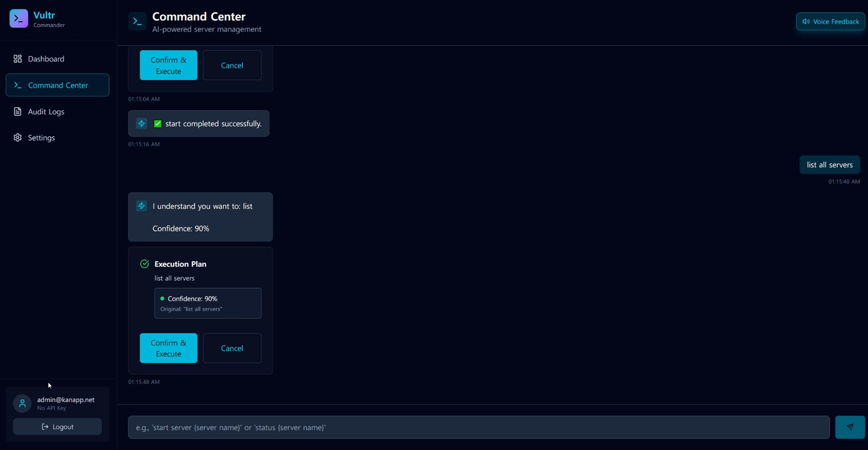This screenshot has width=868, height=450.
Task: Focus the command input field
Action: (479, 428)
